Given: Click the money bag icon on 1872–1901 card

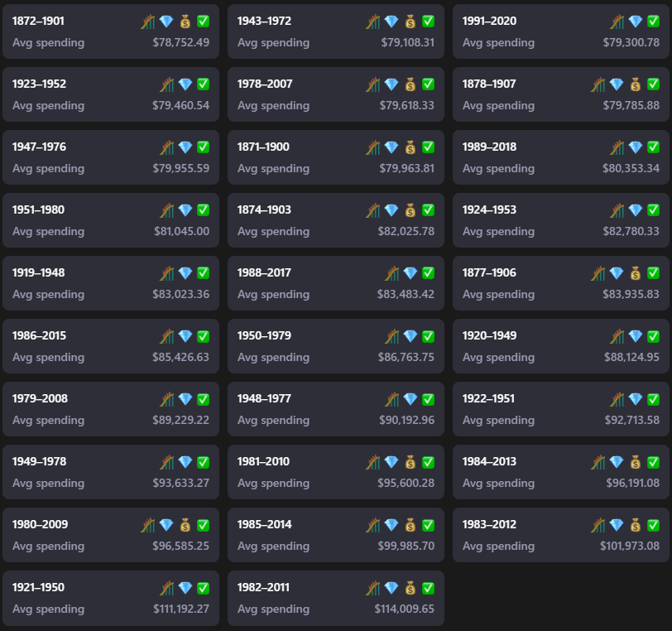Looking at the screenshot, I should click(185, 22).
